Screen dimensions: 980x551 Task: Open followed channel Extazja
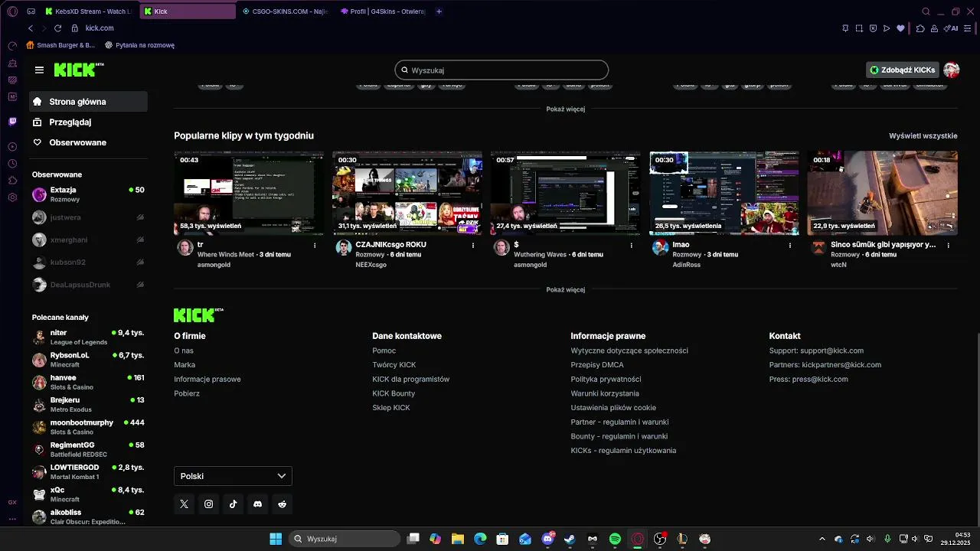pyautogui.click(x=89, y=194)
